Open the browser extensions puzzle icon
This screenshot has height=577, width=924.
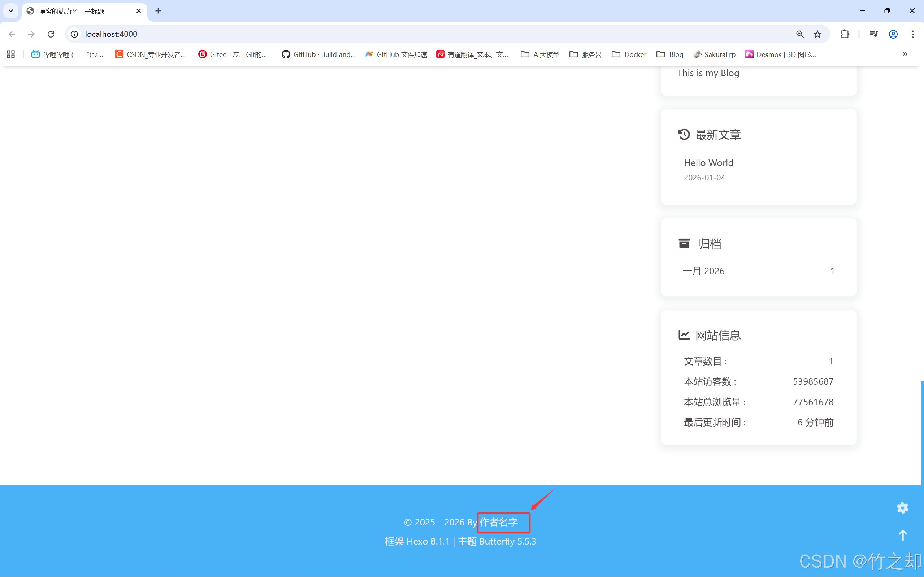[x=845, y=34]
